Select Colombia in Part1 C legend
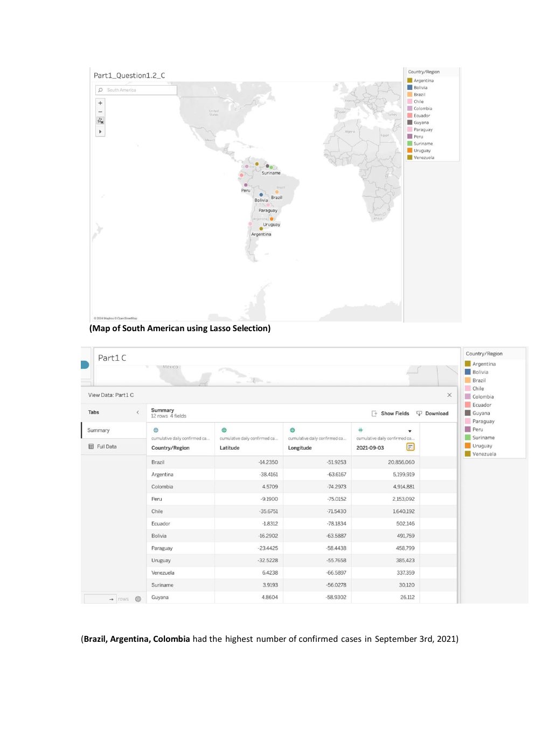This screenshot has width=535, height=756. tap(483, 397)
